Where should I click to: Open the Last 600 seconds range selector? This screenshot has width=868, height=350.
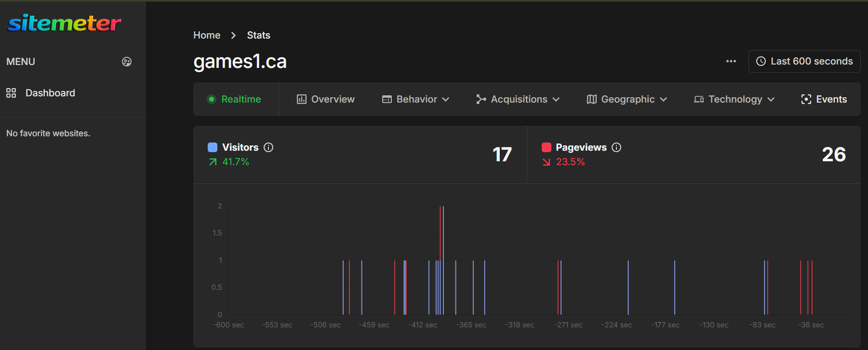click(804, 61)
